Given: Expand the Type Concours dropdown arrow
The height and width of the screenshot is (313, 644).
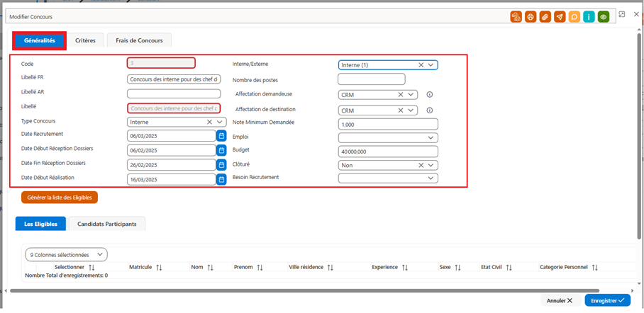Looking at the screenshot, I should tap(219, 122).
